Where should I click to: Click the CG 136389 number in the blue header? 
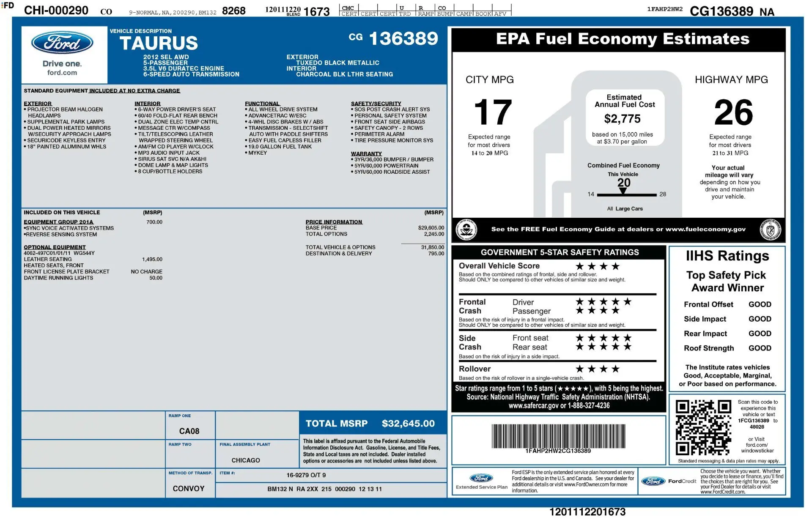point(393,38)
